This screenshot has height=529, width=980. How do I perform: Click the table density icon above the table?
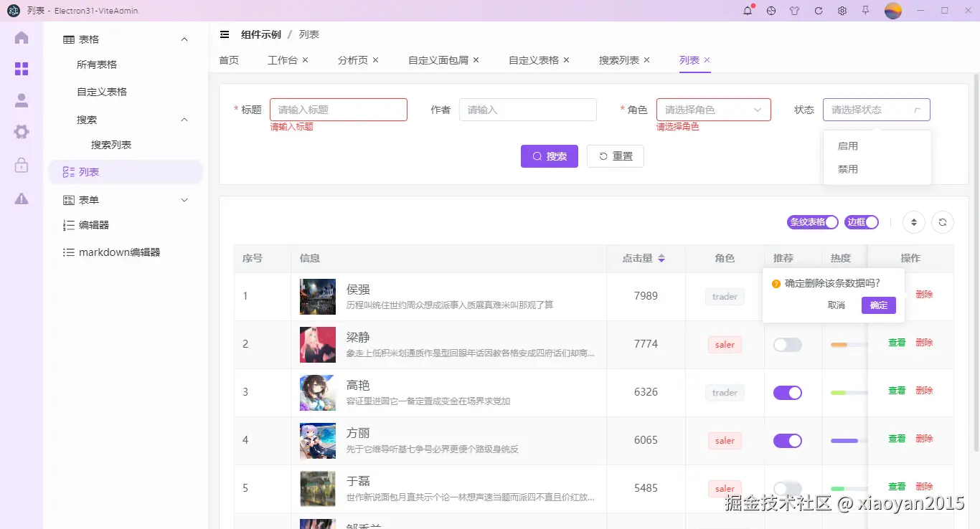pos(913,222)
